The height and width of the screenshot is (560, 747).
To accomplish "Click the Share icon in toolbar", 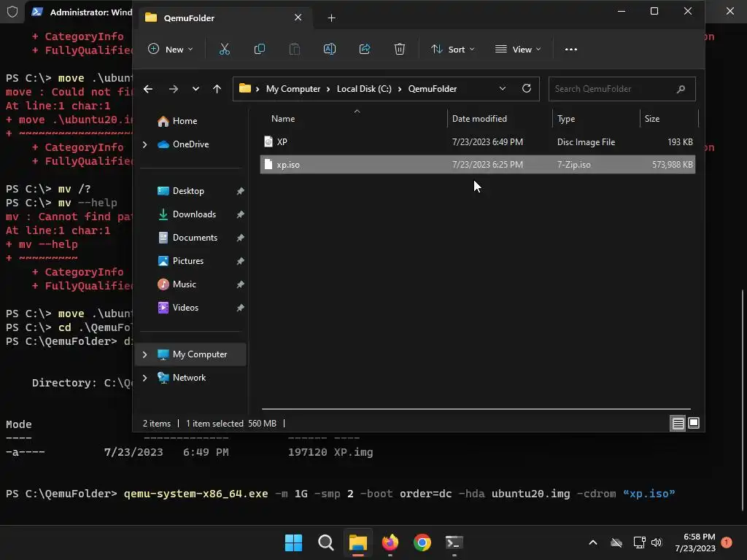I will pos(365,49).
